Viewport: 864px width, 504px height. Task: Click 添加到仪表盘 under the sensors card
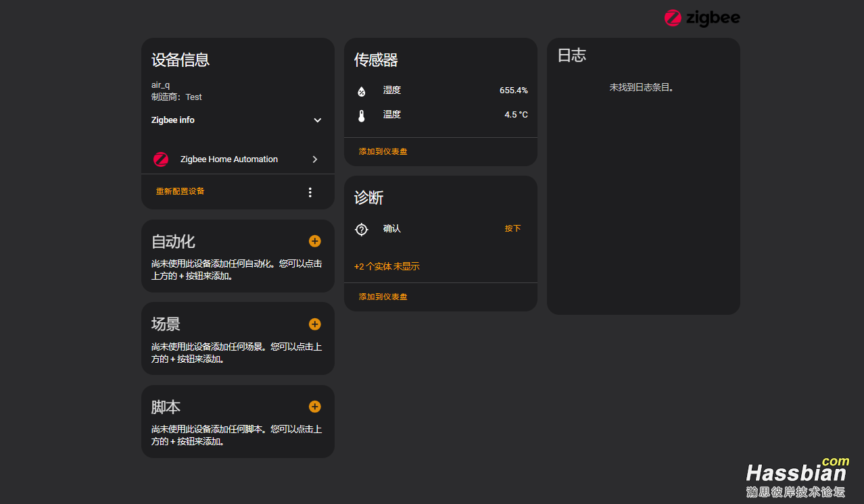click(x=383, y=152)
